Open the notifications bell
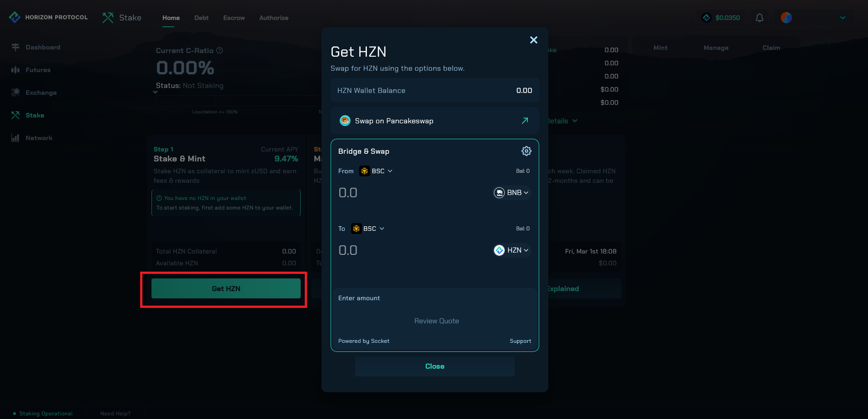 point(760,18)
